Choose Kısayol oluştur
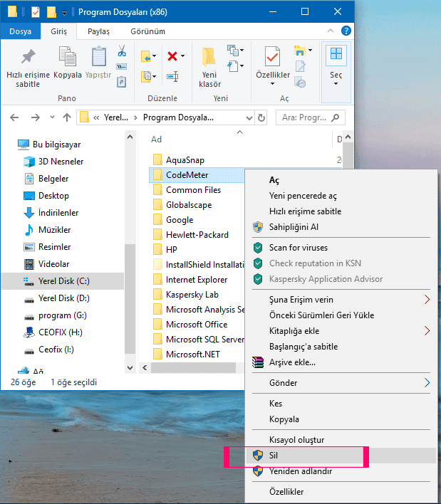441x504 pixels. click(341, 440)
